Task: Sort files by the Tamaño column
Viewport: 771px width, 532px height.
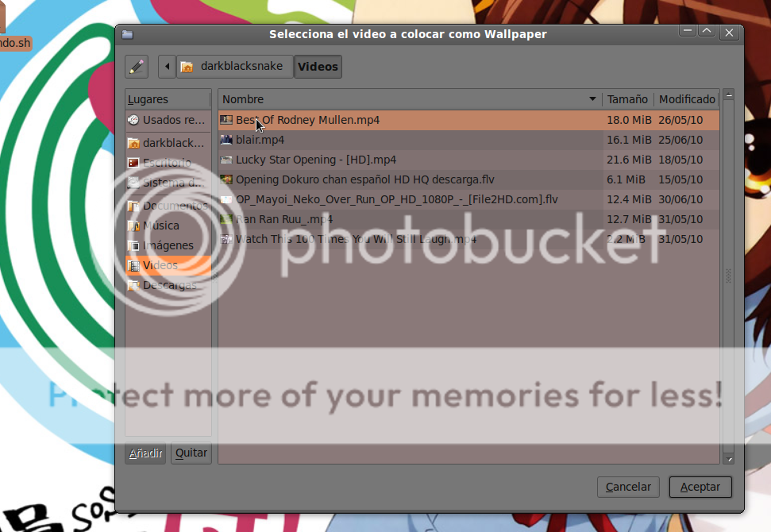Action: click(x=627, y=99)
